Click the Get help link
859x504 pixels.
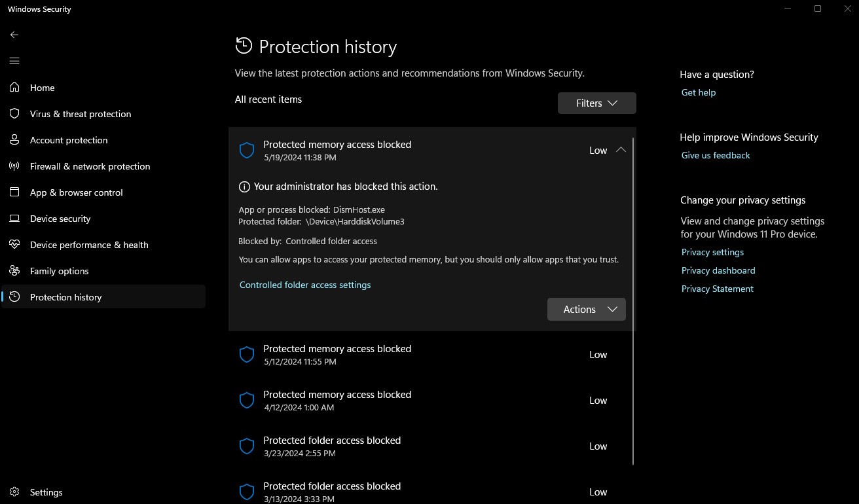tap(698, 92)
